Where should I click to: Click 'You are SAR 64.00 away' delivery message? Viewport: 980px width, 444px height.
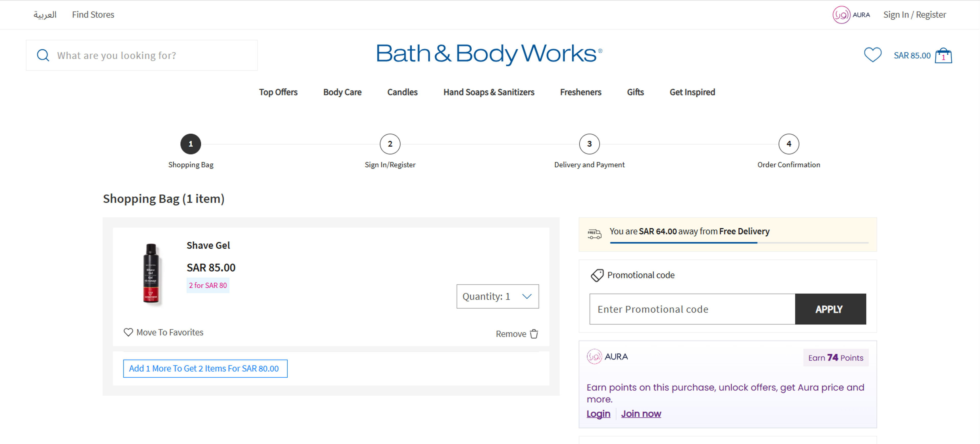tap(689, 231)
